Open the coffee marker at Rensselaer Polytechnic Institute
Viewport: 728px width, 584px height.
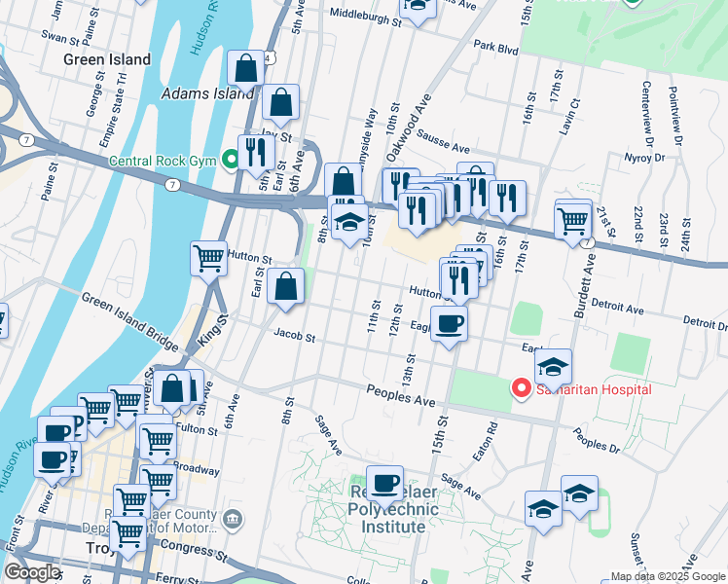pos(384,487)
